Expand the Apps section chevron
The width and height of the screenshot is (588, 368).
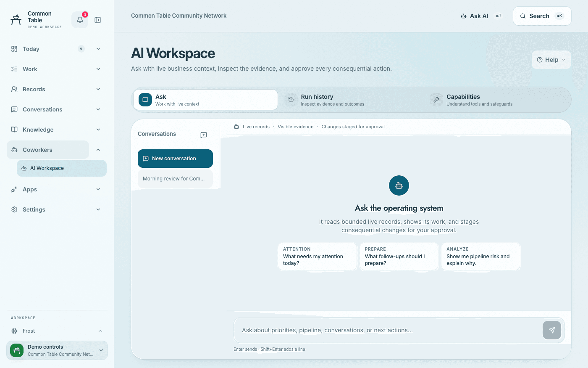click(98, 189)
